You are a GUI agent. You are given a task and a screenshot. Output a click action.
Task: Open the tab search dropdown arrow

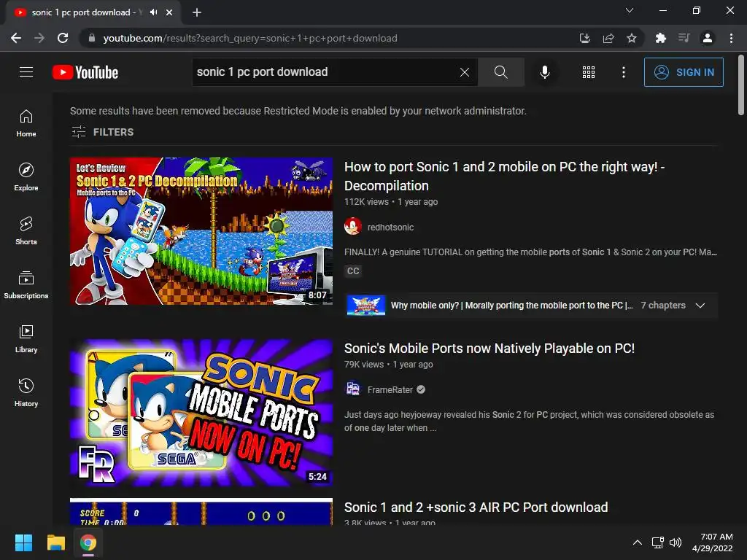(x=630, y=10)
